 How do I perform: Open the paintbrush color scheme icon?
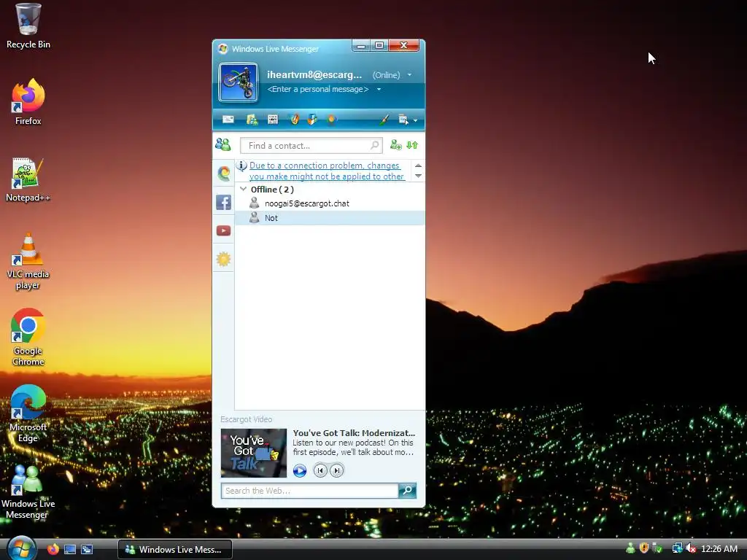tap(384, 120)
